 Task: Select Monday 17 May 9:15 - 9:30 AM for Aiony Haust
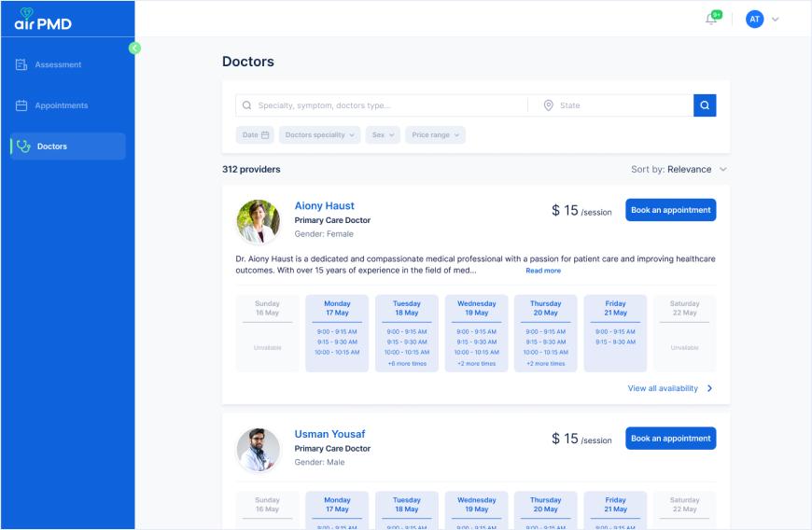pyautogui.click(x=337, y=342)
